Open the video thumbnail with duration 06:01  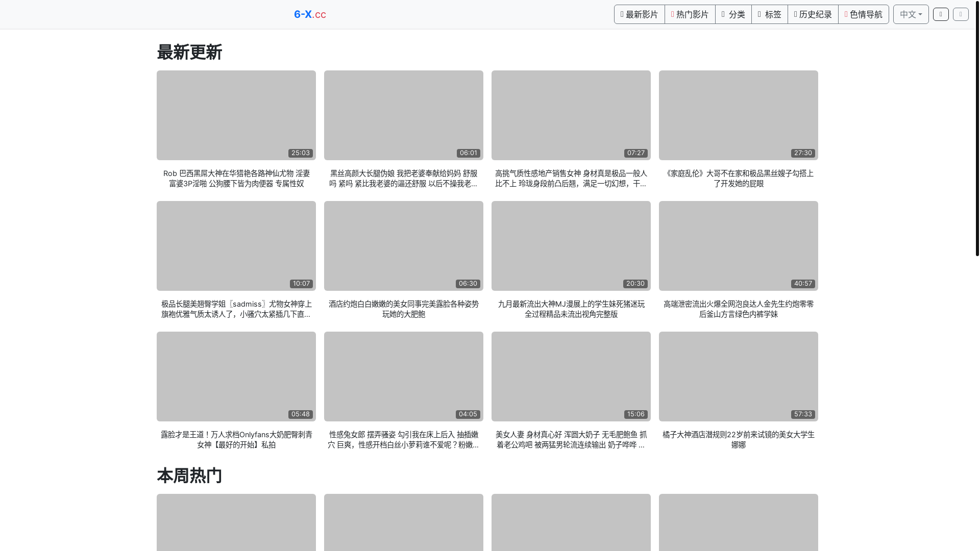pos(404,115)
